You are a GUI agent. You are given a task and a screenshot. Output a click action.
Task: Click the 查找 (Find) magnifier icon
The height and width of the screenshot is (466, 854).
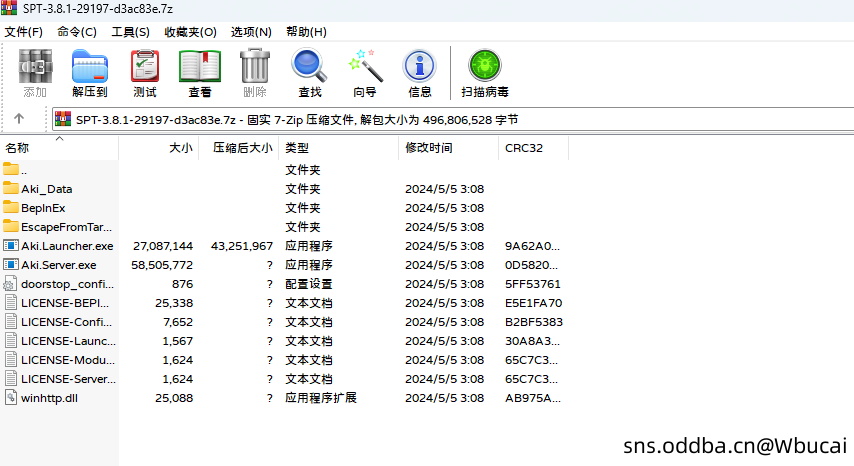coord(309,66)
